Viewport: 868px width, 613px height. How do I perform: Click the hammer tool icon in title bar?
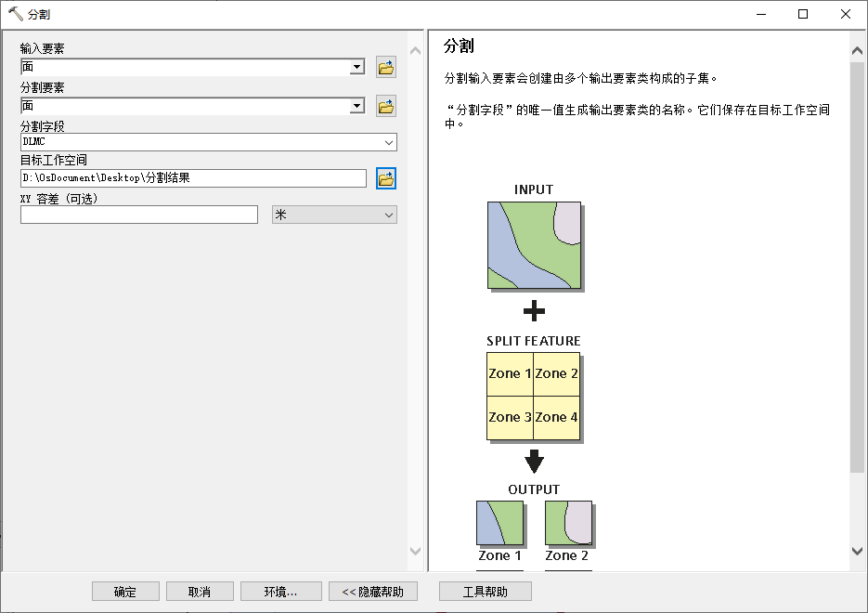(16, 14)
